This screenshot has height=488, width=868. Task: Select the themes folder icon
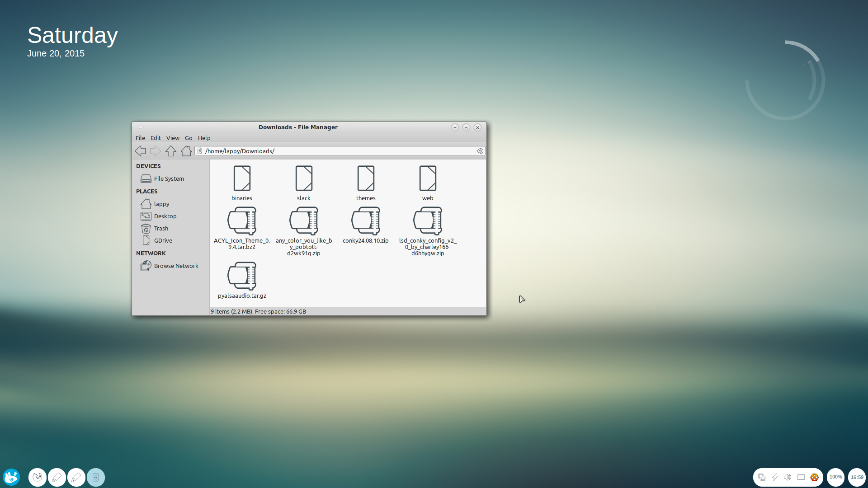click(366, 178)
